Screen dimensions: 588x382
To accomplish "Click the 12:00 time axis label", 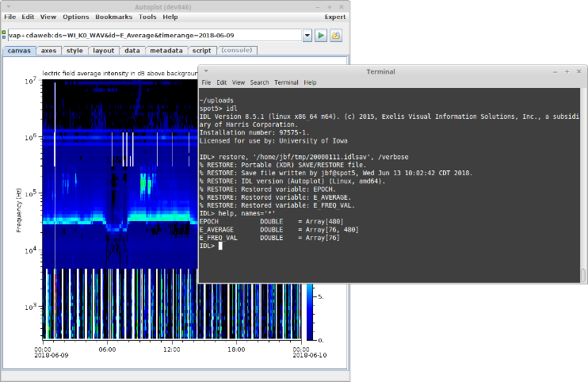I will 172,350.
